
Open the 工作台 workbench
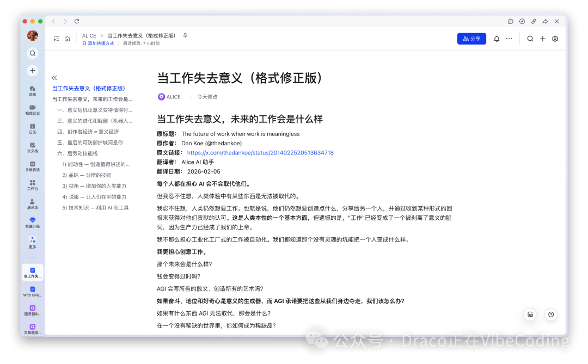pos(32,184)
